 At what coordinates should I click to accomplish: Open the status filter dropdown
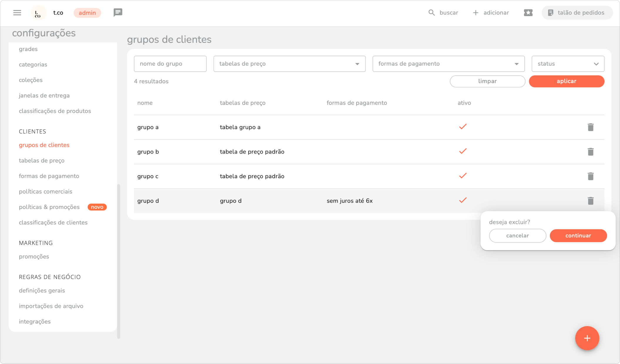[x=568, y=64]
